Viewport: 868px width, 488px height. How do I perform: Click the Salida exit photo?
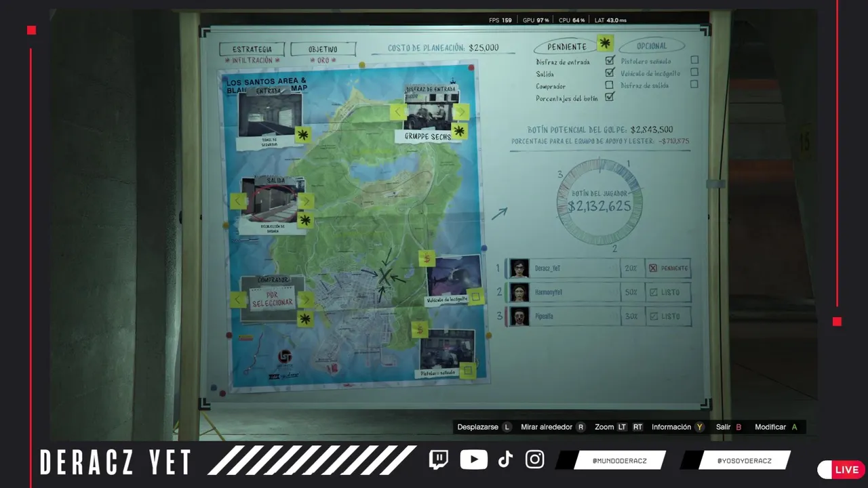272,199
